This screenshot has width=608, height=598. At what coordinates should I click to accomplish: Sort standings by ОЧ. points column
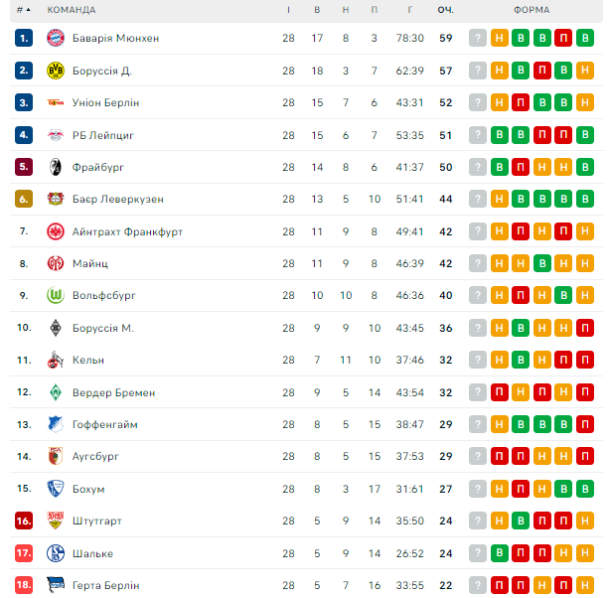[446, 10]
